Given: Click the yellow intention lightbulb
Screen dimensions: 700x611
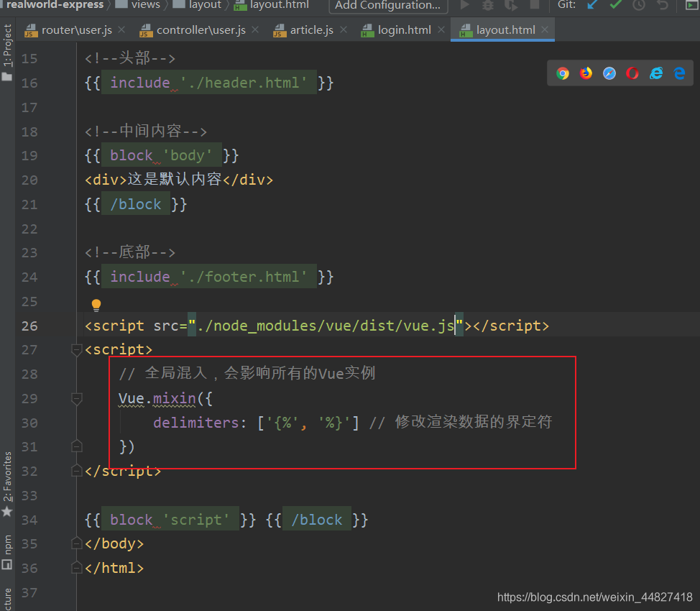Looking at the screenshot, I should pyautogui.click(x=96, y=305).
